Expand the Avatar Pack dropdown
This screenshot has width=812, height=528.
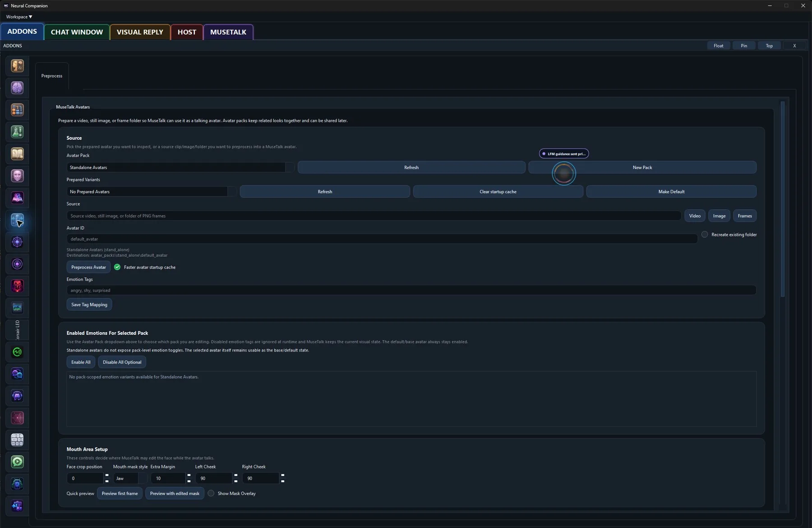pyautogui.click(x=180, y=167)
